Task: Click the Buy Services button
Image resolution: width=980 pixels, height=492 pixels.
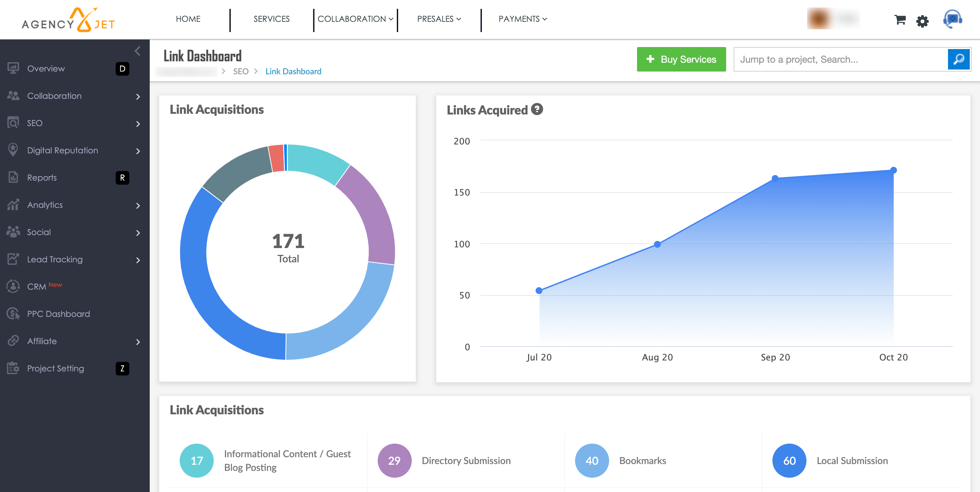Action: (681, 59)
